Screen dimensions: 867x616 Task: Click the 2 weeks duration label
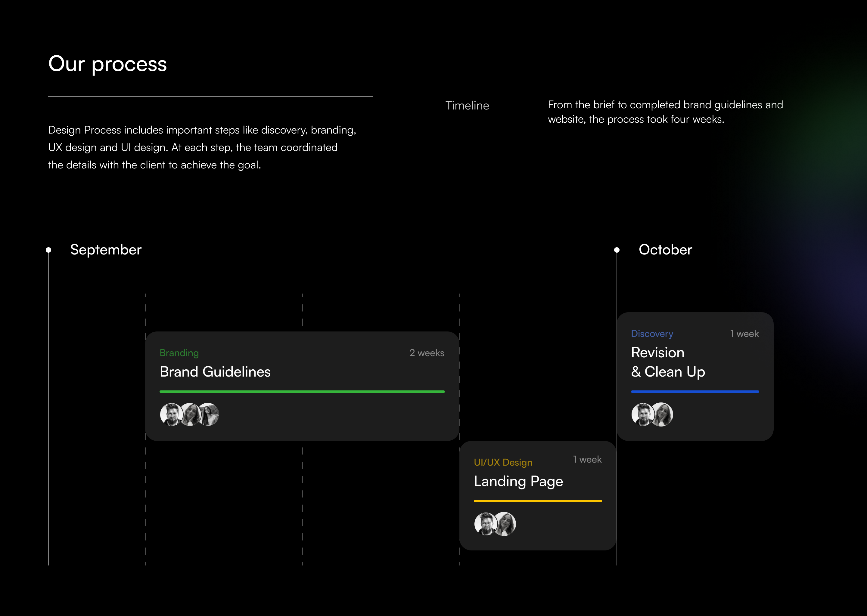[x=427, y=353]
